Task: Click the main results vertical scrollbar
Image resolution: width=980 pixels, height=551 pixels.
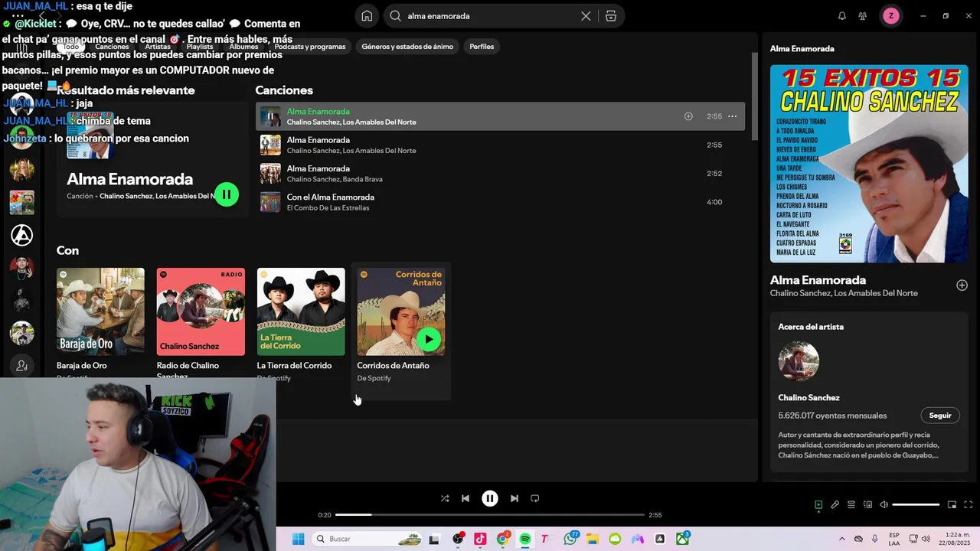Action: pyautogui.click(x=754, y=97)
